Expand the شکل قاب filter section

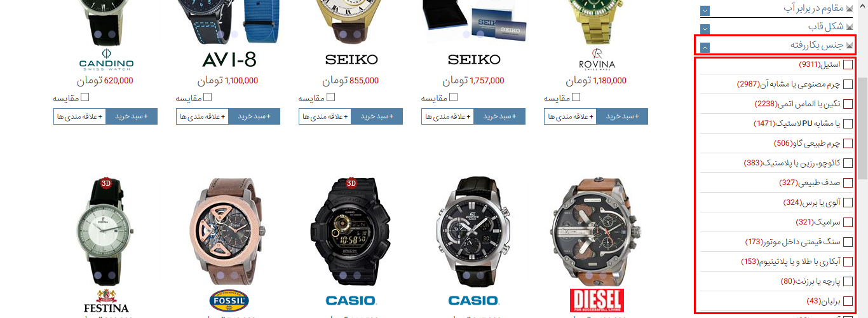click(705, 29)
